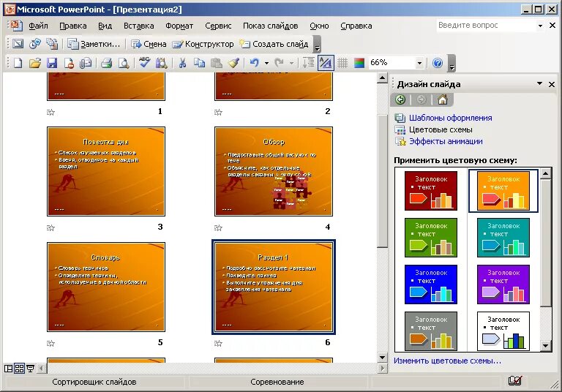Viewport: 562px width, 392px height.
Task: Select slide 3 Повестка дня thumbnail
Action: (x=106, y=171)
